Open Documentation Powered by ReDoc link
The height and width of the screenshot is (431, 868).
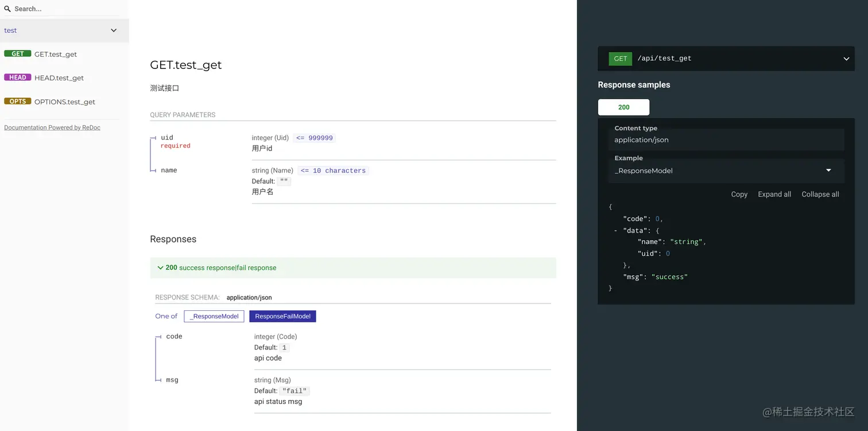point(52,128)
